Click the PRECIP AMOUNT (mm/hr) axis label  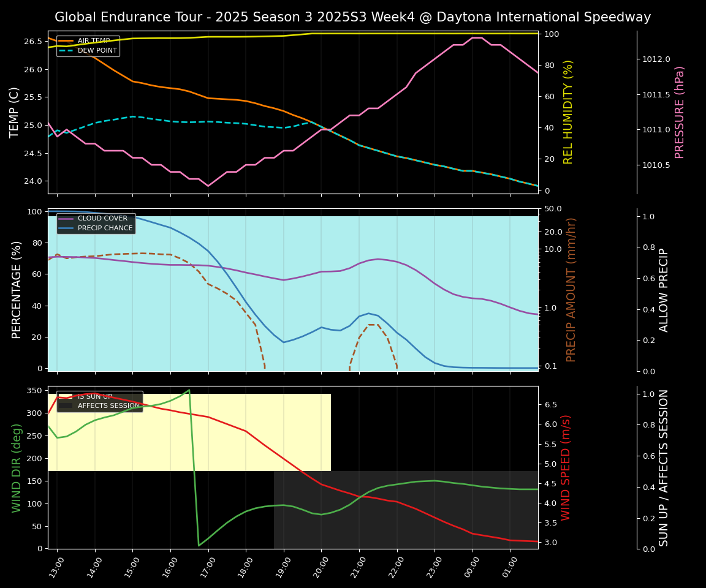click(x=571, y=290)
